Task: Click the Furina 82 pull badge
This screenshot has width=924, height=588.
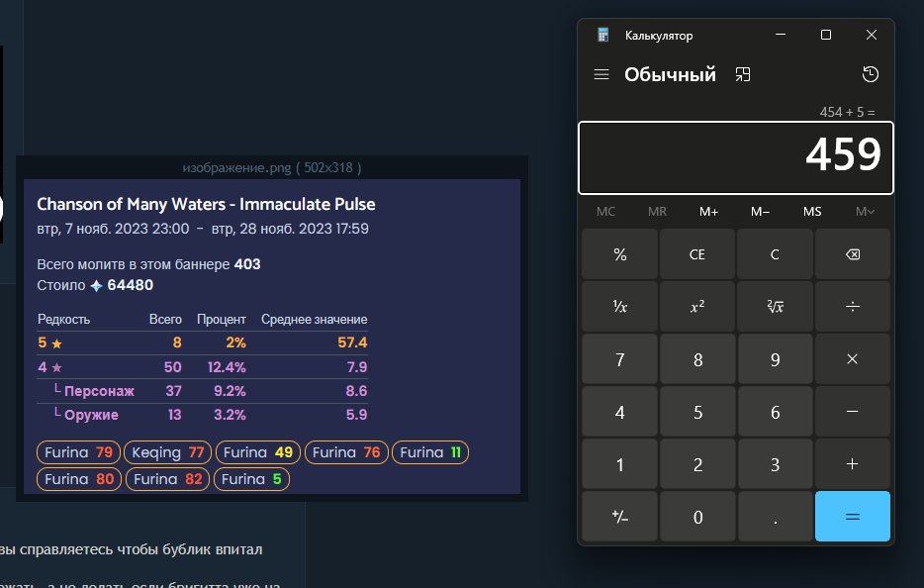Action: coord(167,479)
